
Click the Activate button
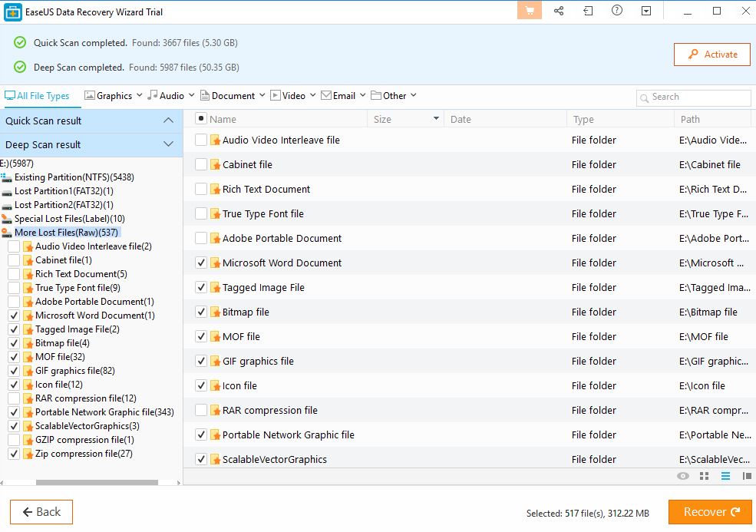point(712,55)
